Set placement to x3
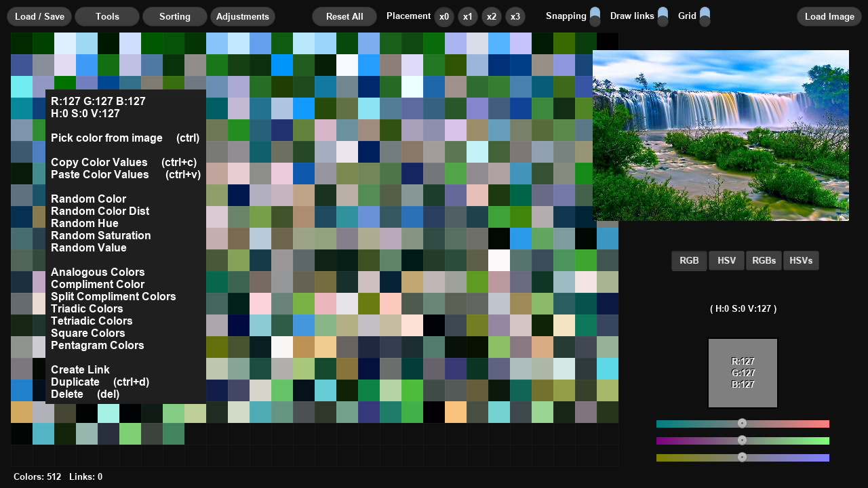 (515, 16)
